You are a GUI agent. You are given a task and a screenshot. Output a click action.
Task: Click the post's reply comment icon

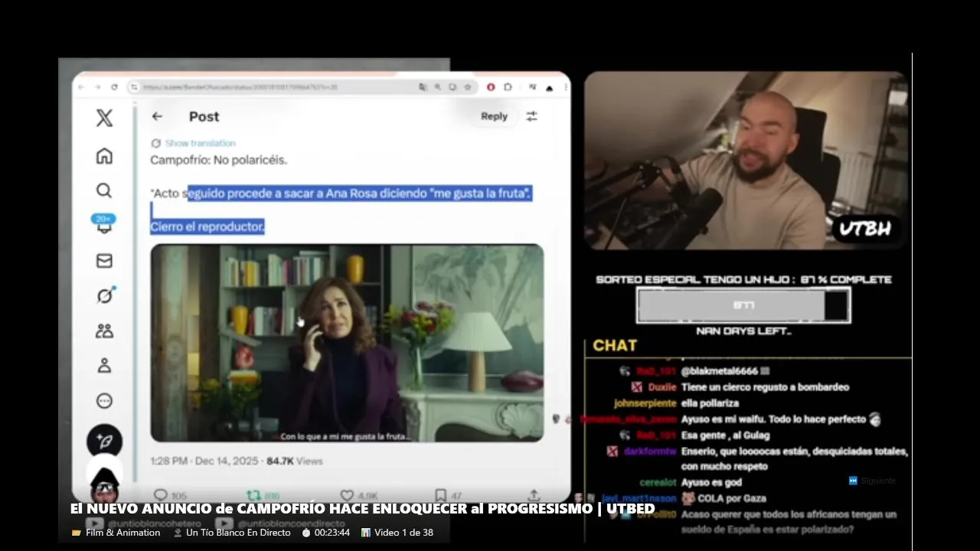coord(160,495)
